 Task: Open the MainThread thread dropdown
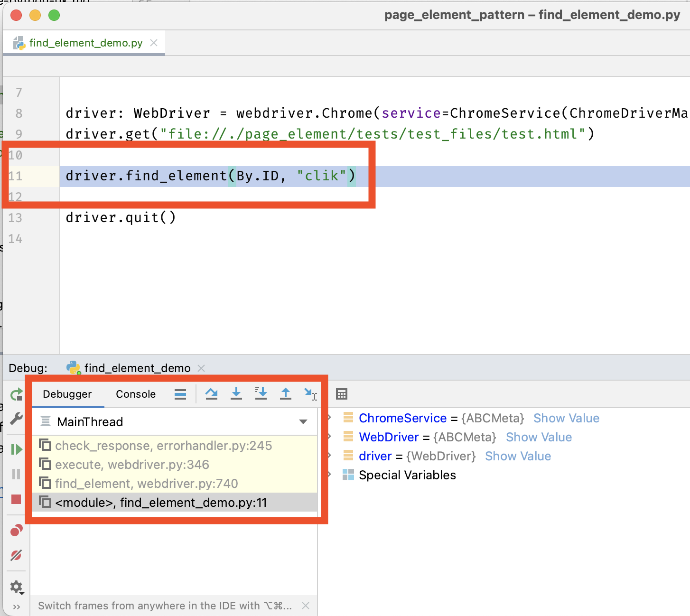(x=175, y=422)
